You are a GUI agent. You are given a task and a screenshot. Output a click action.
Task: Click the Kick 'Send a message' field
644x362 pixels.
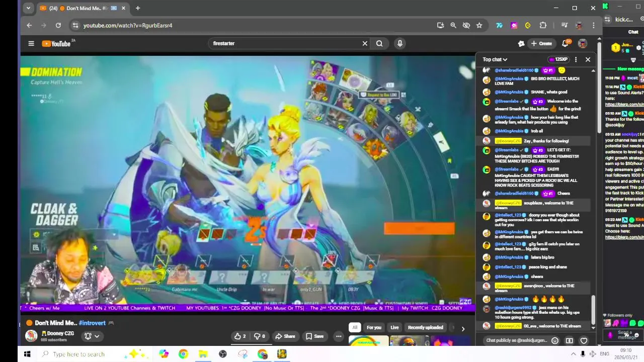626,335
